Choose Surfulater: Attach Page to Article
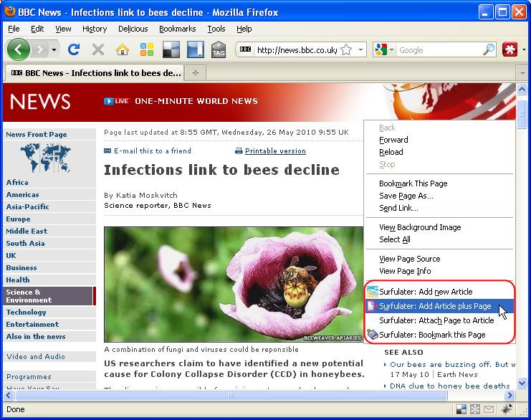Screen dimensions: 531x420 [x=439, y=320]
